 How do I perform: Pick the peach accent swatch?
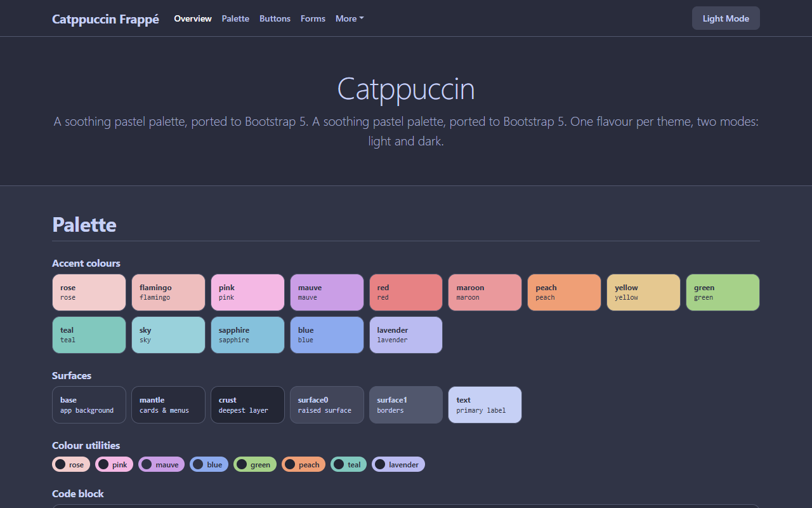[565, 293]
